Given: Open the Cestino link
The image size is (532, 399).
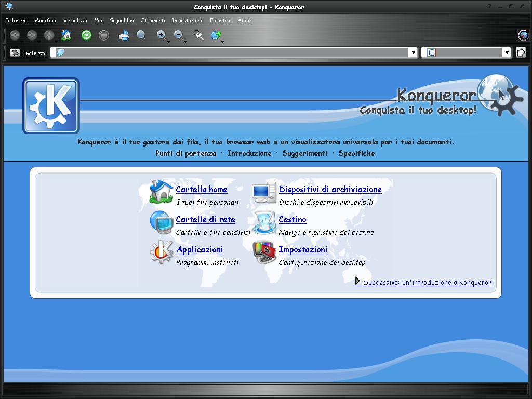Looking at the screenshot, I should pyautogui.click(x=292, y=220).
